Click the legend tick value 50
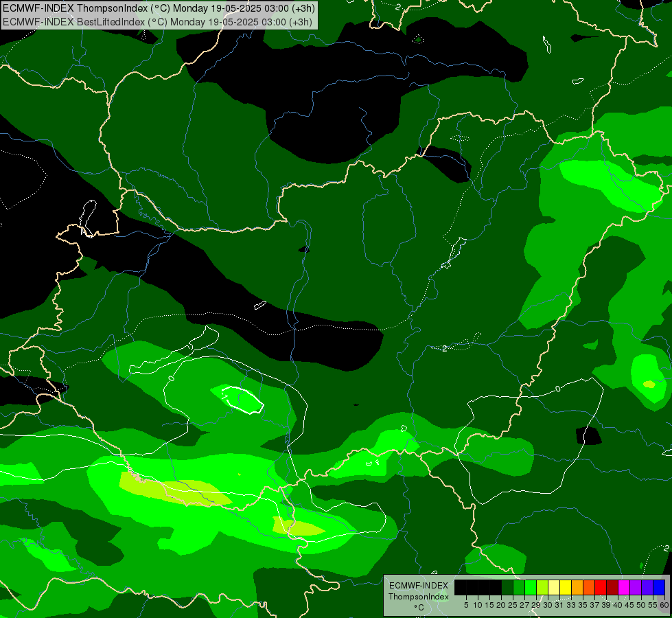Viewport: 672px width, 618px height. pos(642,605)
